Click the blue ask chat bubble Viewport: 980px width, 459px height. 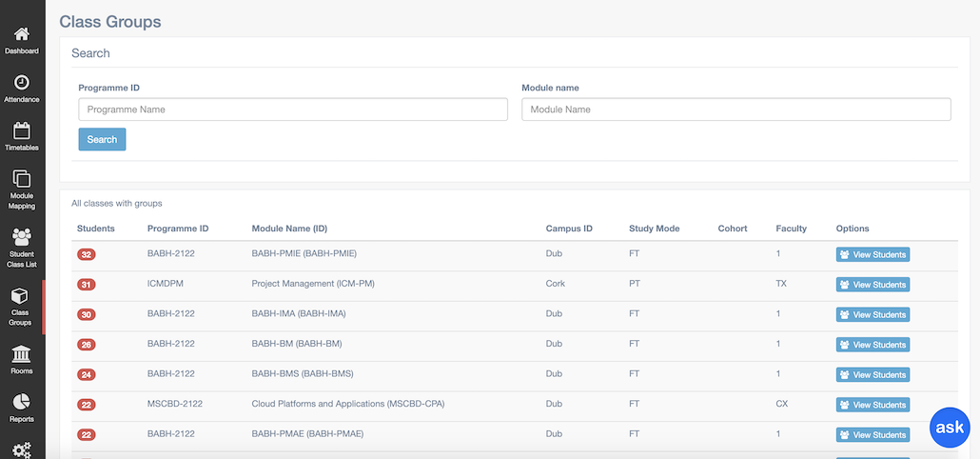pos(950,428)
